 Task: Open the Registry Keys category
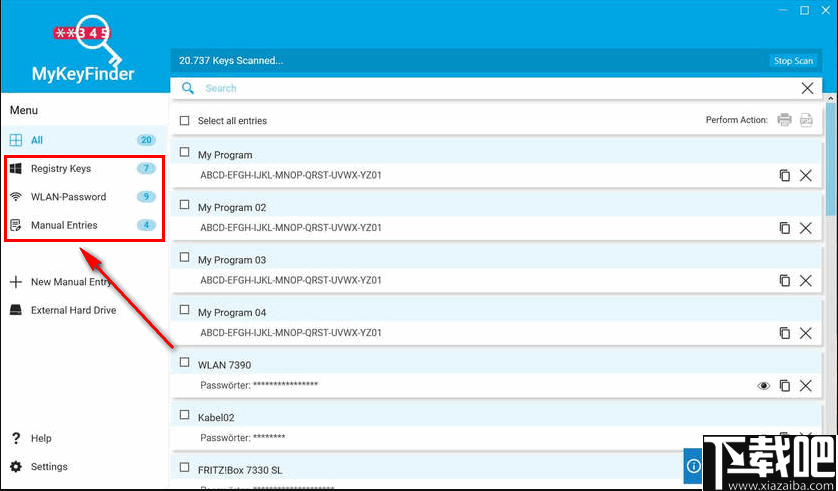84,169
